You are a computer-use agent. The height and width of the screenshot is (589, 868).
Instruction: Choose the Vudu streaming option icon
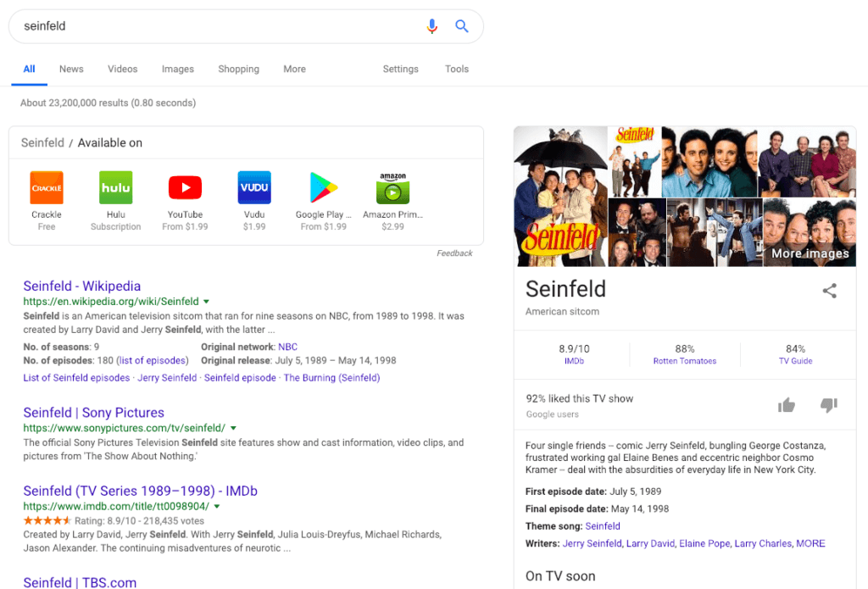click(x=254, y=188)
